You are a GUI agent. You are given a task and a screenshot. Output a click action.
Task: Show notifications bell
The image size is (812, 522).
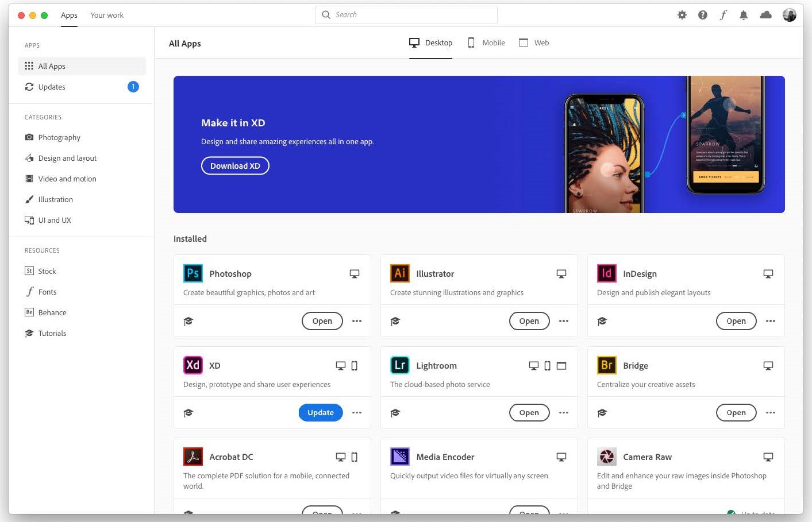click(x=744, y=15)
